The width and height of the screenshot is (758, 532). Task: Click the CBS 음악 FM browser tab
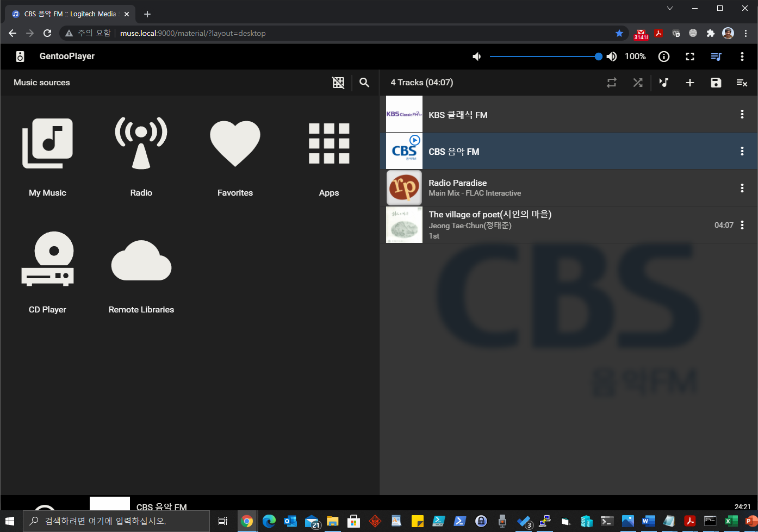(x=70, y=14)
